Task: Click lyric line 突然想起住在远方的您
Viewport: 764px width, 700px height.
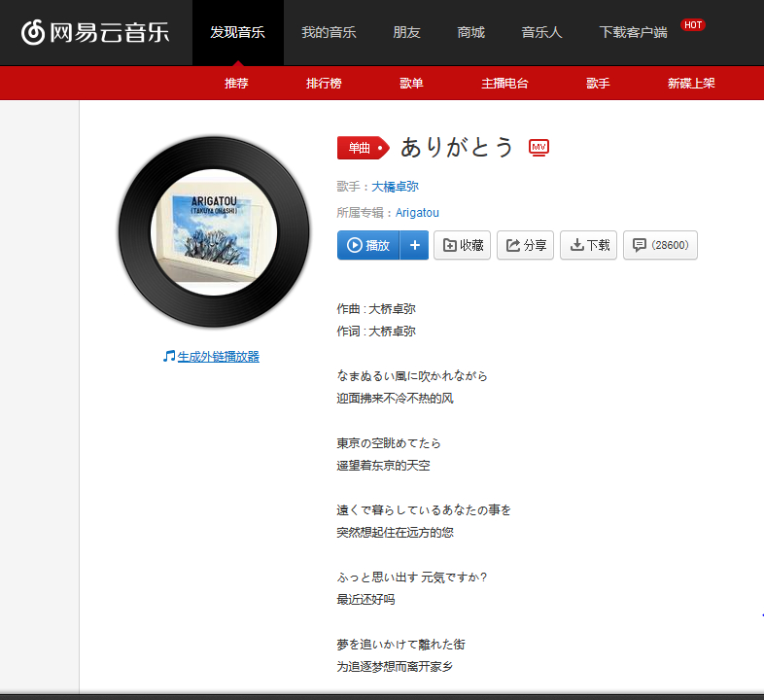Action: tap(396, 533)
